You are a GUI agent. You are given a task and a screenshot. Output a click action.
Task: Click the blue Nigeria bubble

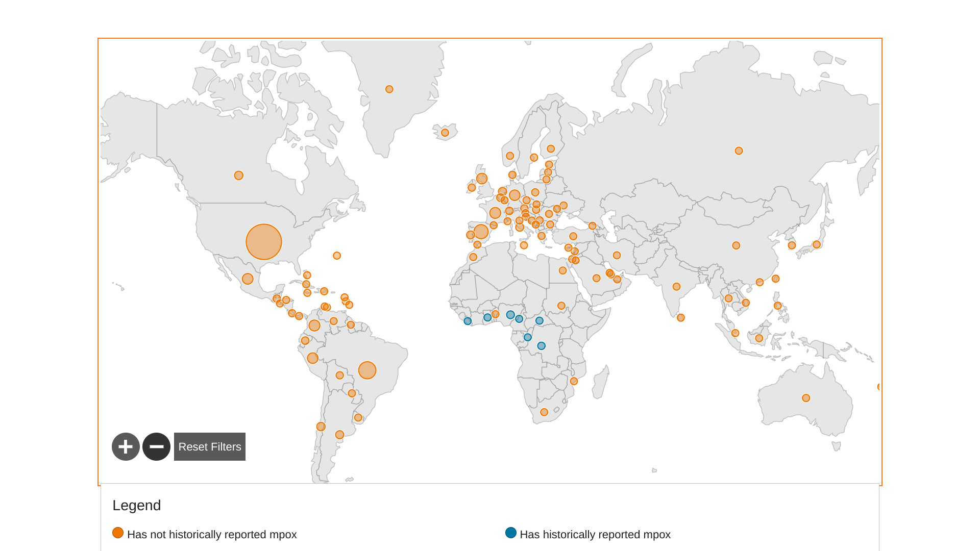pos(510,315)
